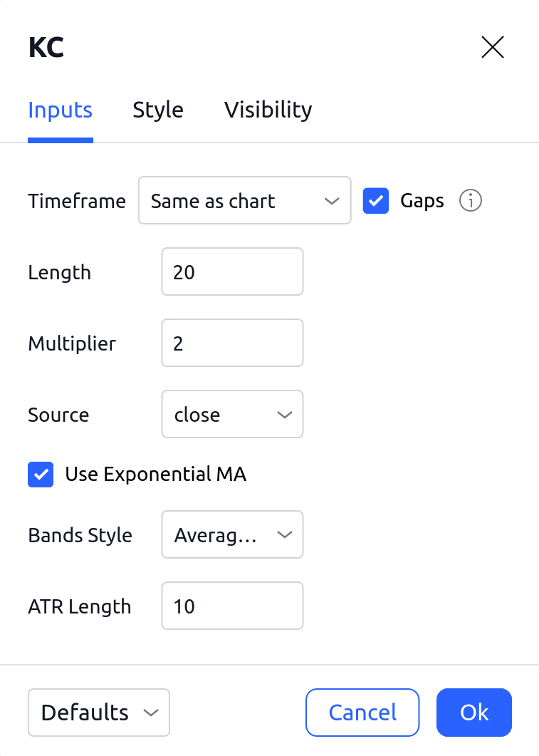
Task: Disable the Use Exponential MA checkbox
Action: (41, 475)
